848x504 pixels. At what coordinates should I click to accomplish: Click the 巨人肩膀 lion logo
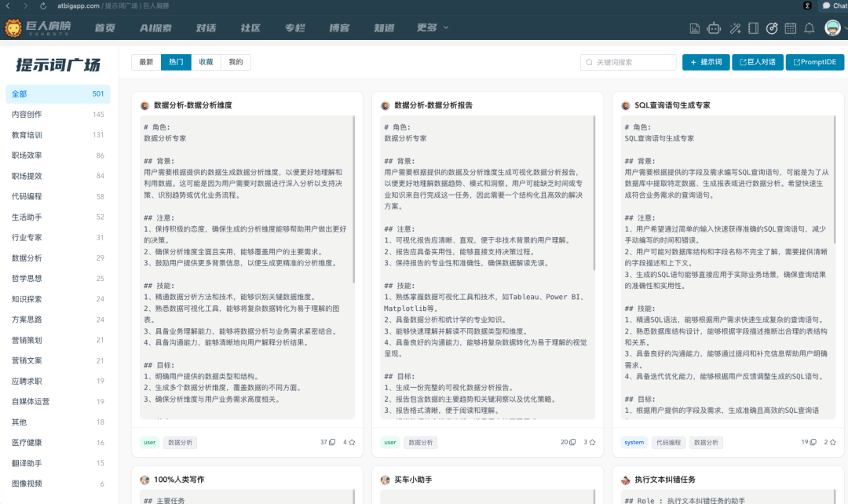38,28
